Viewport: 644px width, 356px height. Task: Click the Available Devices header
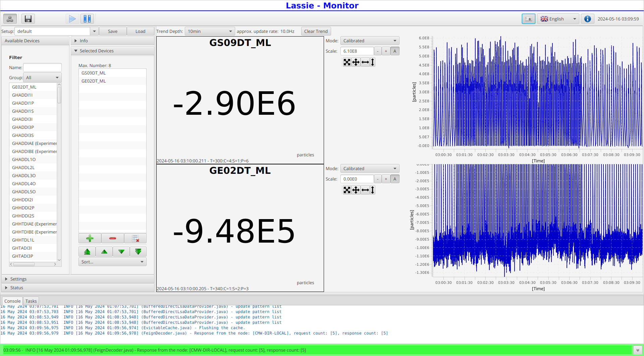coord(35,41)
